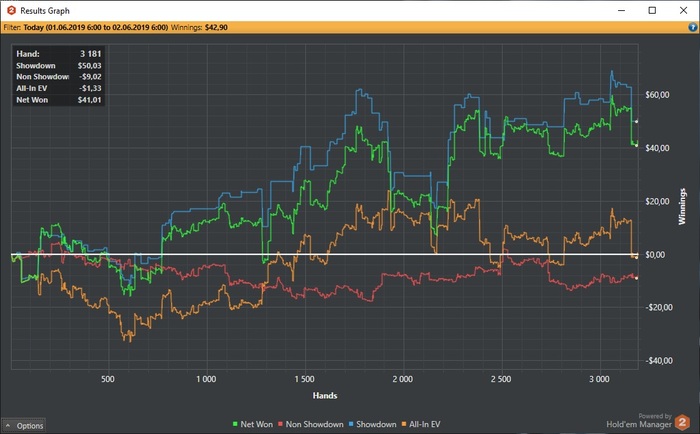Click the red Non Showdown legend swatch
The height and width of the screenshot is (434, 700).
[x=280, y=424]
